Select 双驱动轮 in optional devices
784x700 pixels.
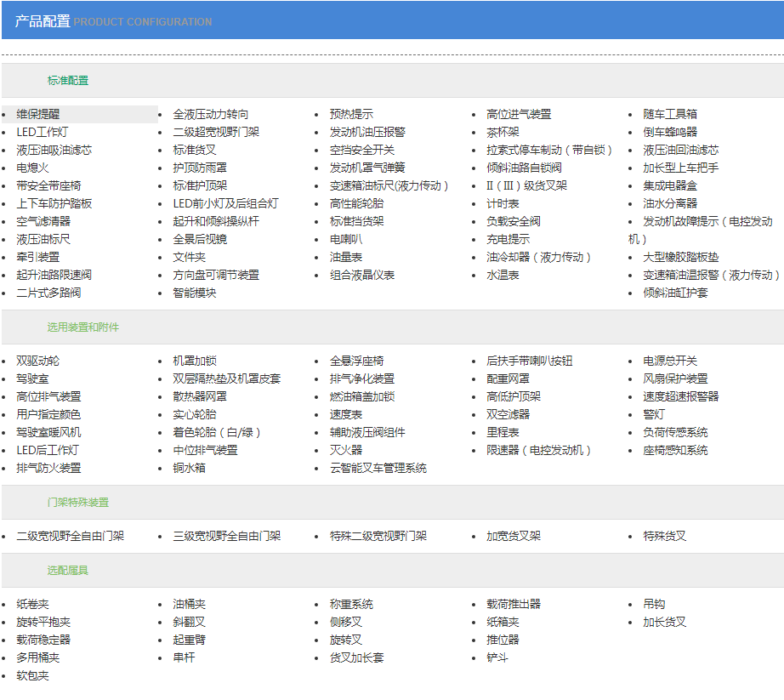(38, 361)
